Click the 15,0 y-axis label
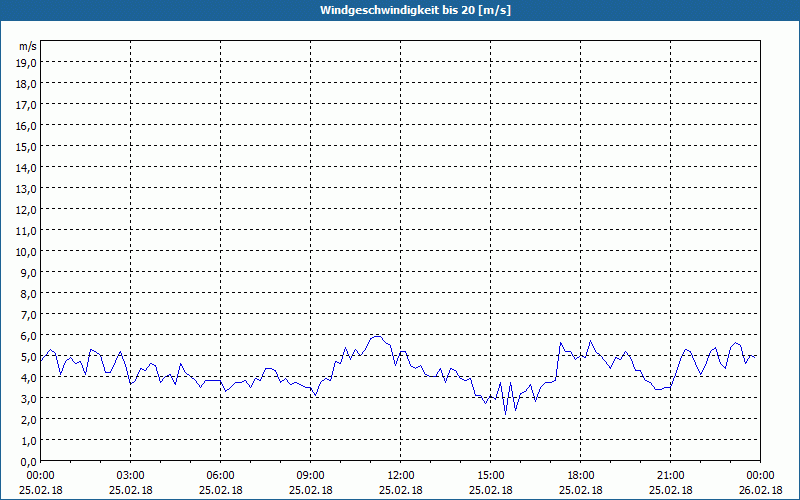This screenshot has width=800, height=500. (27, 146)
